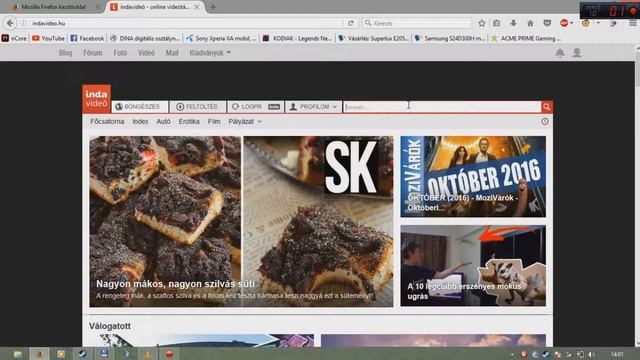Screen dimensions: 640x360
Task: Select the Erotika category
Action: [189, 121]
